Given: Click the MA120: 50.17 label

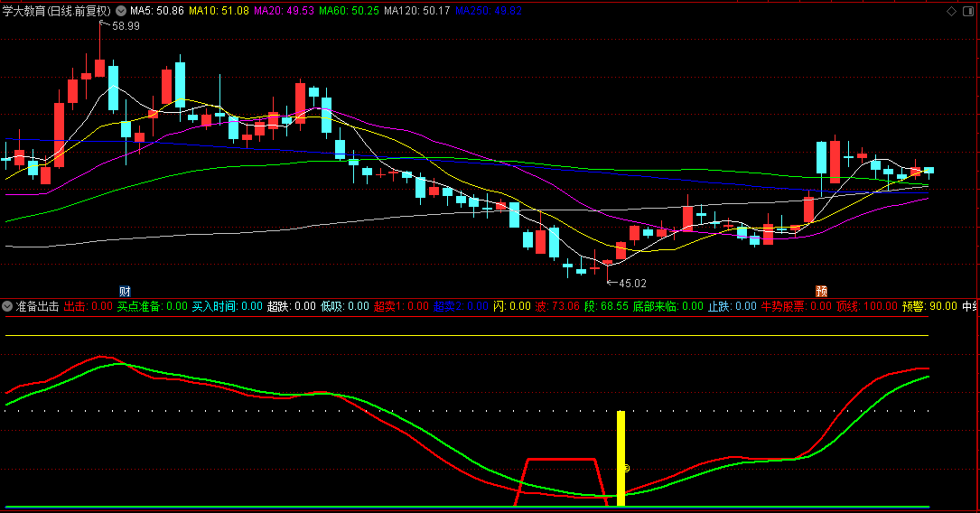Looking at the screenshot, I should 417,11.
